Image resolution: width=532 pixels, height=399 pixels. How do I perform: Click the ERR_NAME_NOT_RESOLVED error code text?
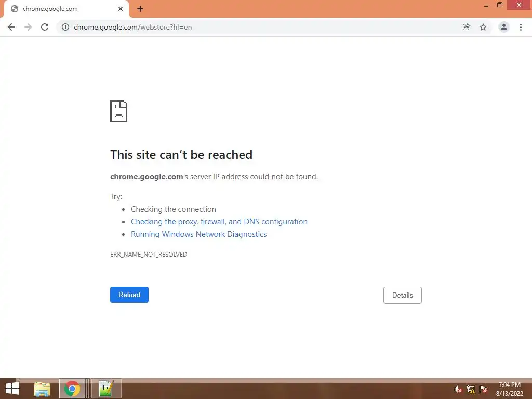click(149, 255)
